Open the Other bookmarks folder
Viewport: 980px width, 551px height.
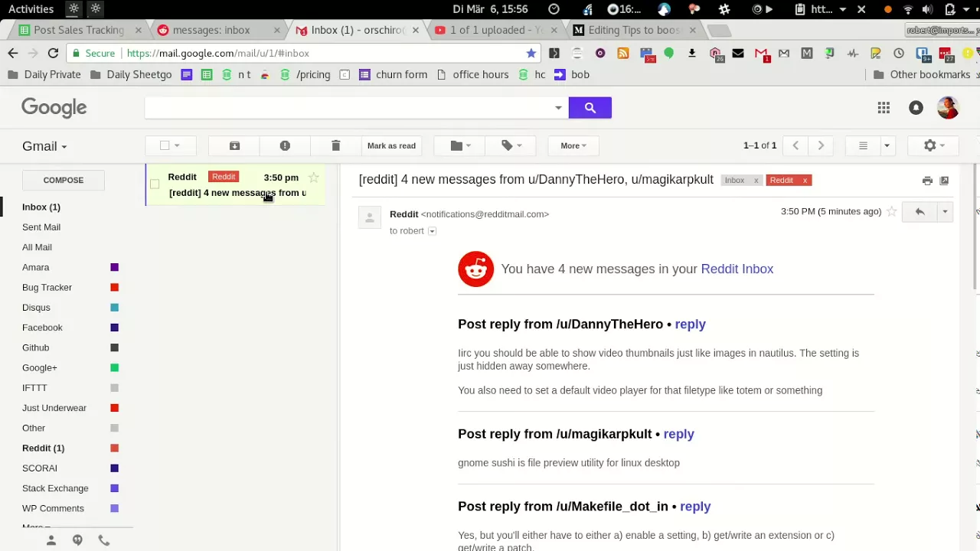click(x=922, y=74)
